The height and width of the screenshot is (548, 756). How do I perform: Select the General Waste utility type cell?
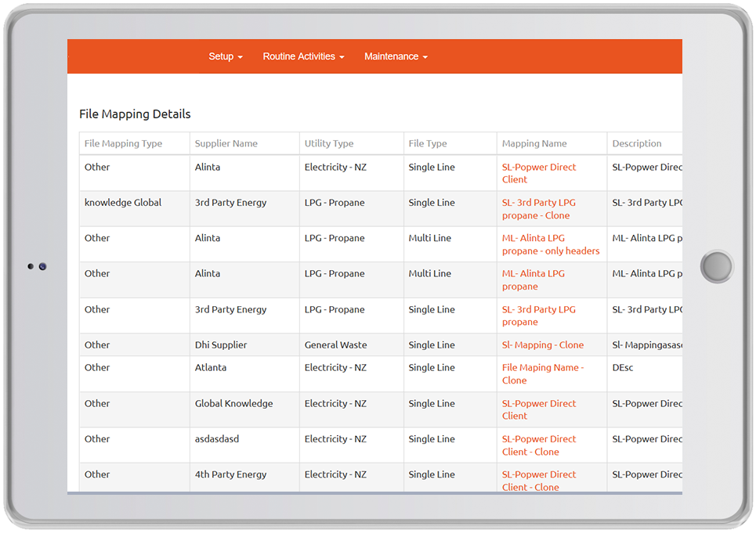point(352,344)
